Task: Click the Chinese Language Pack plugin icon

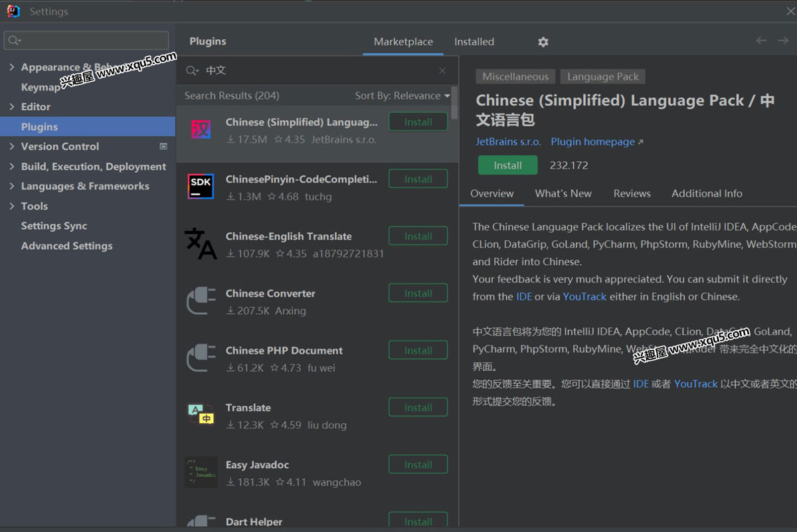Action: click(x=201, y=130)
